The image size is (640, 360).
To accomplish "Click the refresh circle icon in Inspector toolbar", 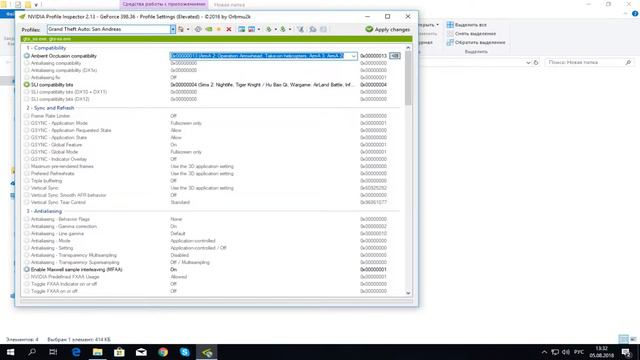I will (x=198, y=29).
